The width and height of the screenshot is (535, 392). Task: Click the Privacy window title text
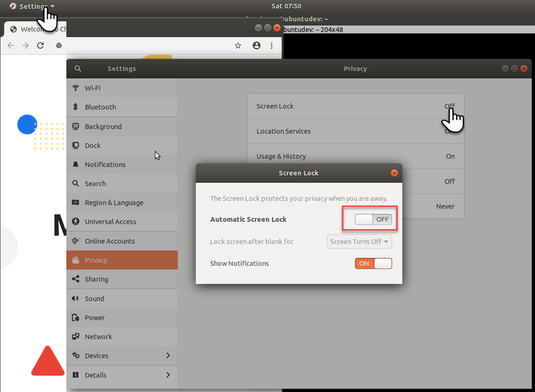pos(355,68)
